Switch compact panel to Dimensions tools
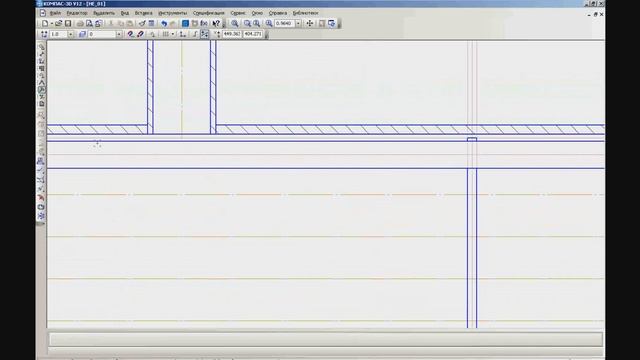 pyautogui.click(x=41, y=54)
